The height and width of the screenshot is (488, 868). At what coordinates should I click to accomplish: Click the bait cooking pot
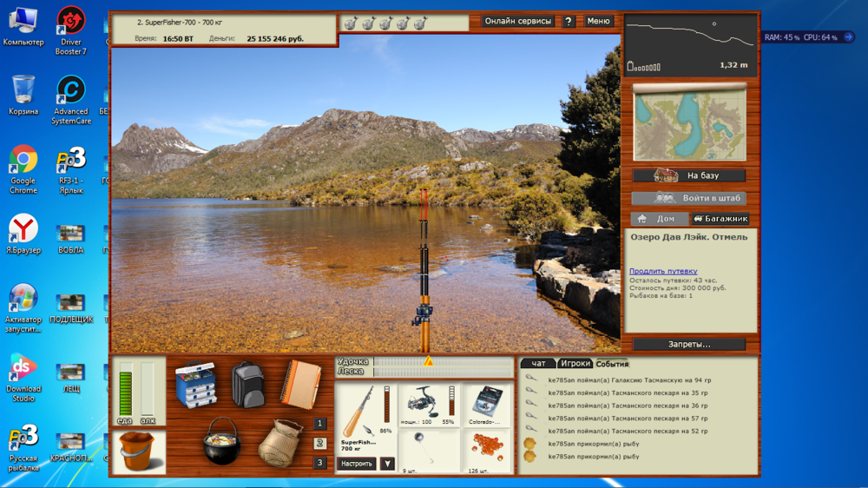tap(221, 441)
